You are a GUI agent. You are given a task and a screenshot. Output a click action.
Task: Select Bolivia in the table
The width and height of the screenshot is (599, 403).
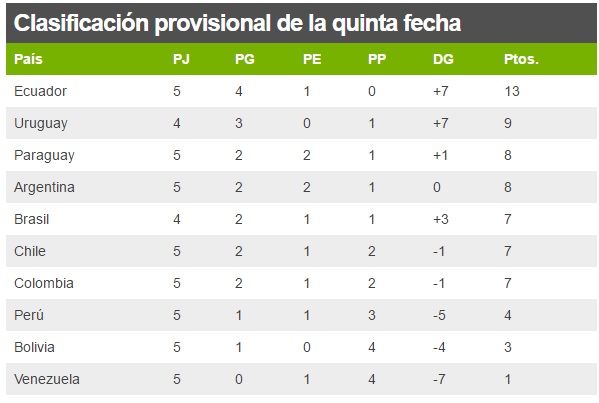coord(34,347)
